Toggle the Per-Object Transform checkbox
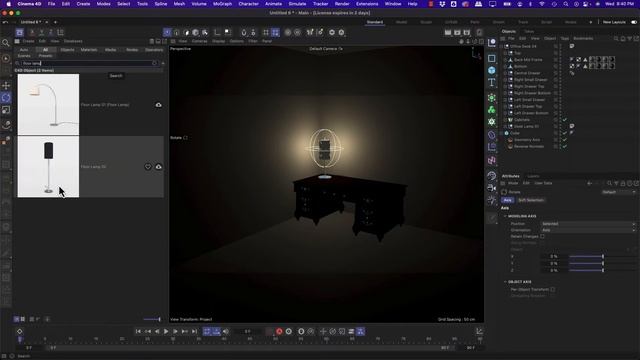 552,289
